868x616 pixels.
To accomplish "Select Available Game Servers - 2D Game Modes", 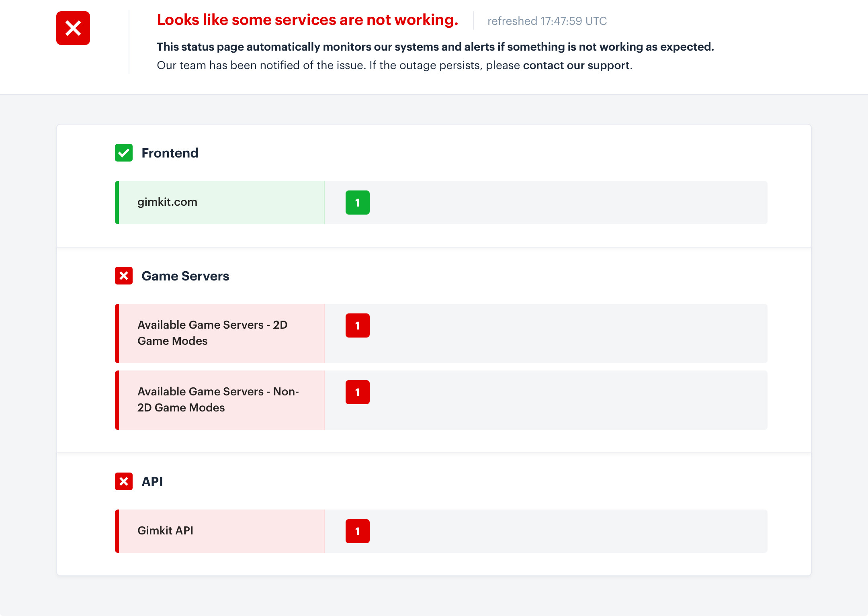I will click(212, 333).
